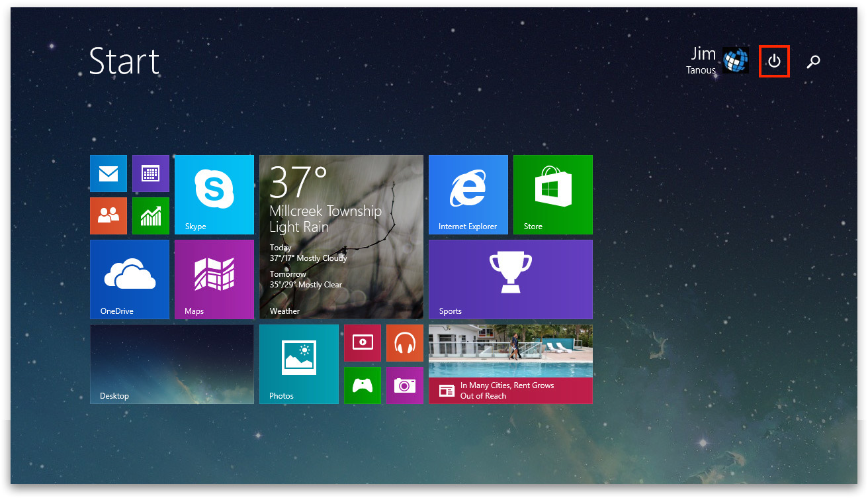Screen dimensions: 868x498
Task: Open the Xbox Games tile
Action: (x=363, y=385)
